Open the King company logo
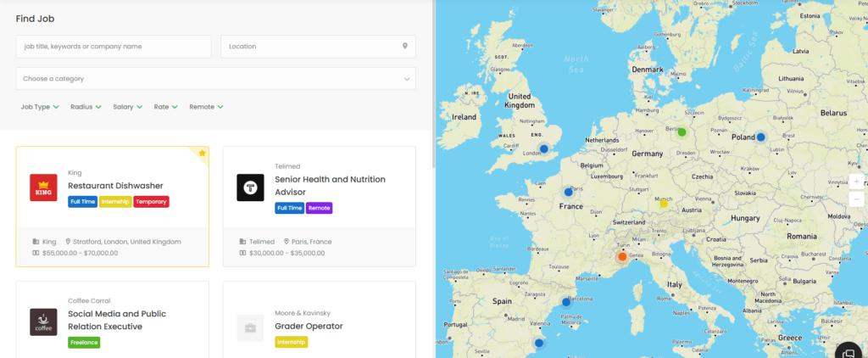The width and height of the screenshot is (868, 358). [43, 187]
